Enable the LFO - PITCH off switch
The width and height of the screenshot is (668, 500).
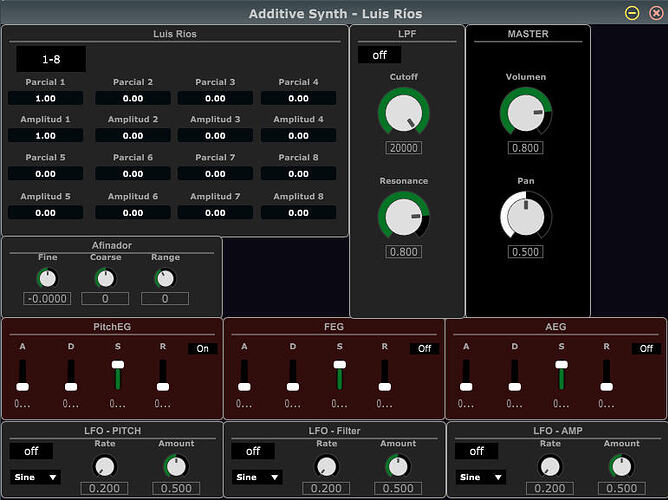tap(31, 451)
